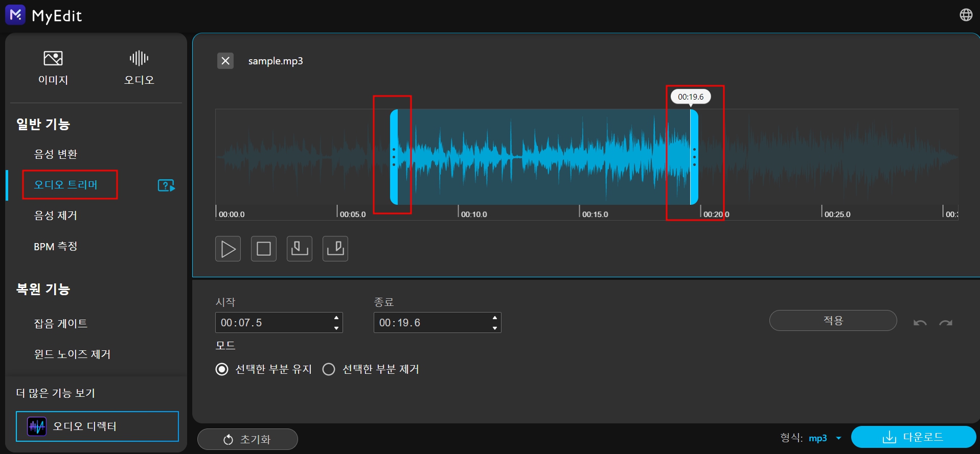
Task: Remove the sample.mp3 file
Action: point(225,61)
